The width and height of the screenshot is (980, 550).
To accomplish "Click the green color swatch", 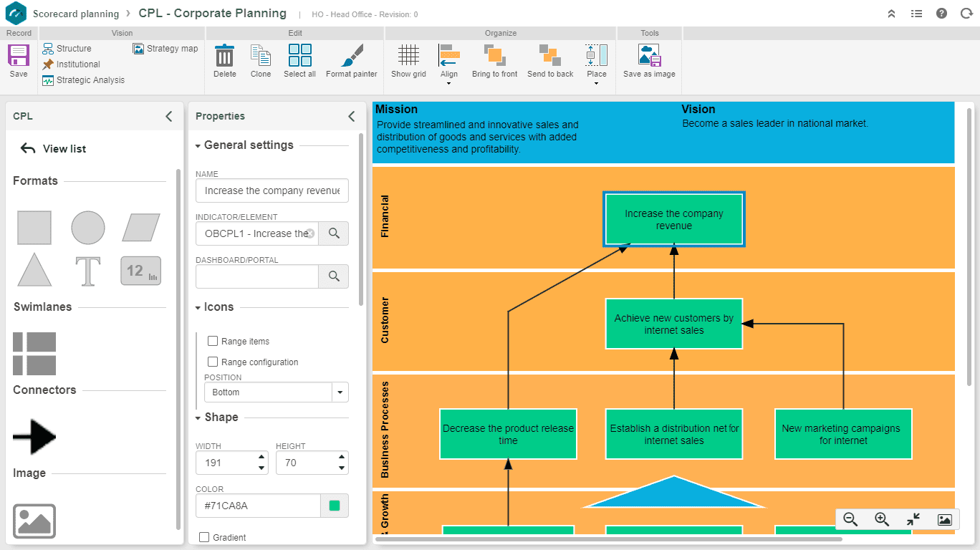I will tap(334, 506).
